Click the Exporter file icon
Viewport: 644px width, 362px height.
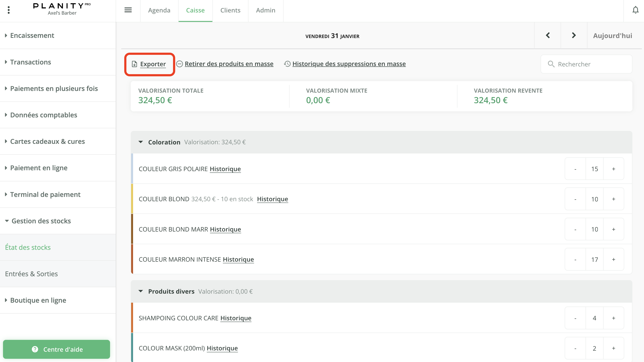pyautogui.click(x=135, y=64)
